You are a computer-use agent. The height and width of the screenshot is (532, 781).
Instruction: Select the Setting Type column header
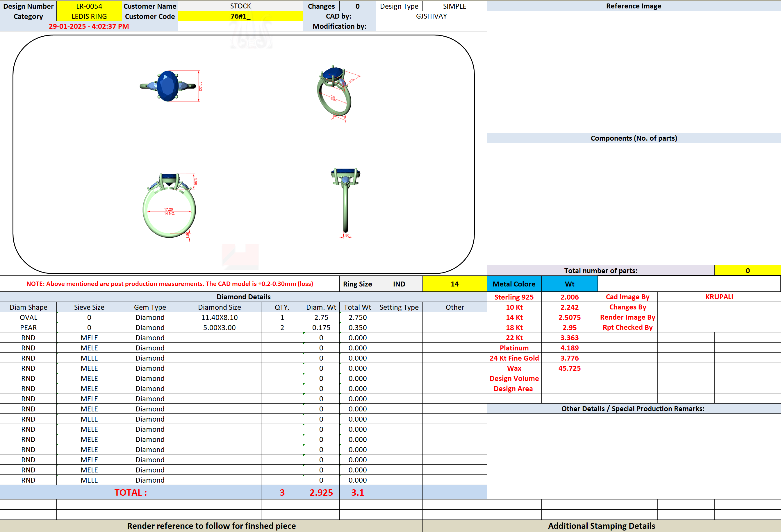(x=399, y=307)
